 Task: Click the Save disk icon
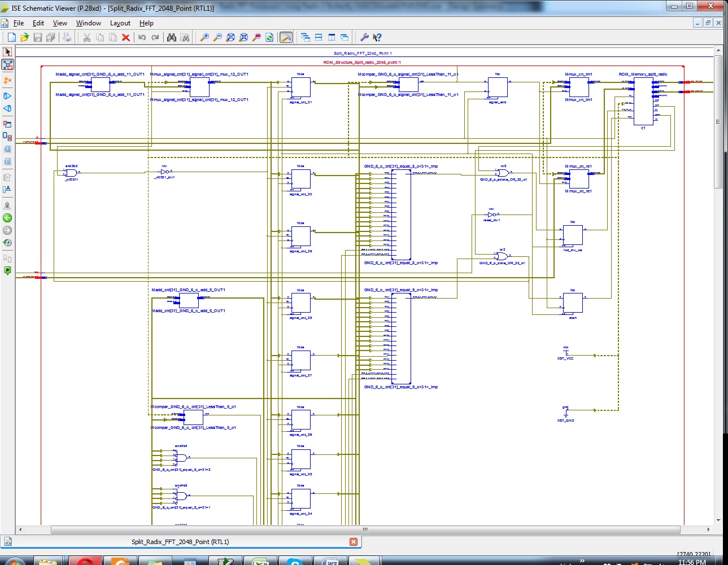click(x=38, y=37)
